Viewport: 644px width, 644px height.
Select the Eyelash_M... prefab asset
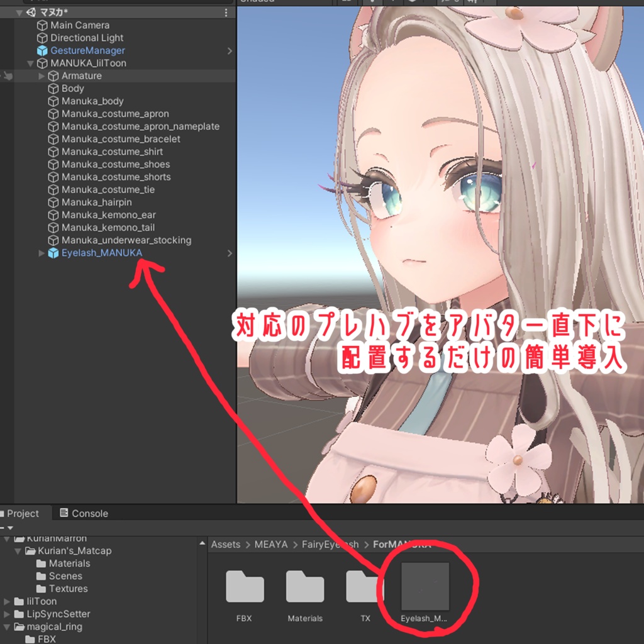pos(425,587)
